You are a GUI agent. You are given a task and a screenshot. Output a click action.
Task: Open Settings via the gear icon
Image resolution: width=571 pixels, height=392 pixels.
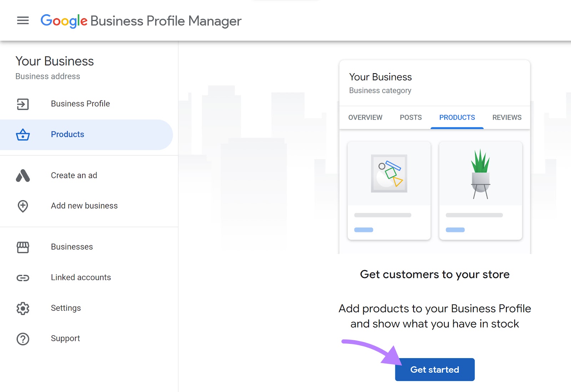click(22, 308)
